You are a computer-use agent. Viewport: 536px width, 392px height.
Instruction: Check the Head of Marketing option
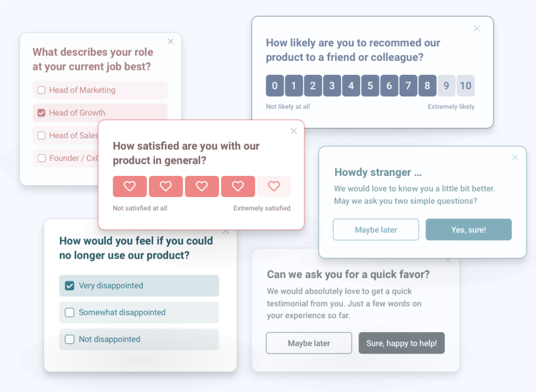42,90
